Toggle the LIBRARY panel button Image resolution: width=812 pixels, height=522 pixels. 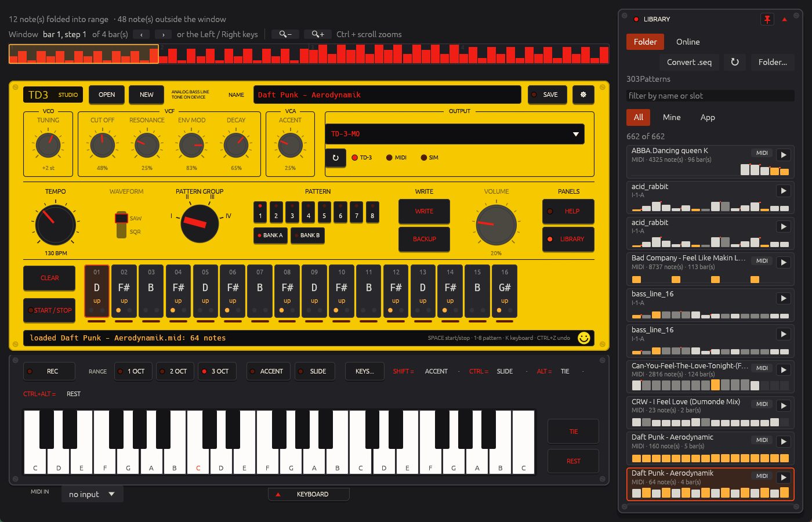coord(568,239)
